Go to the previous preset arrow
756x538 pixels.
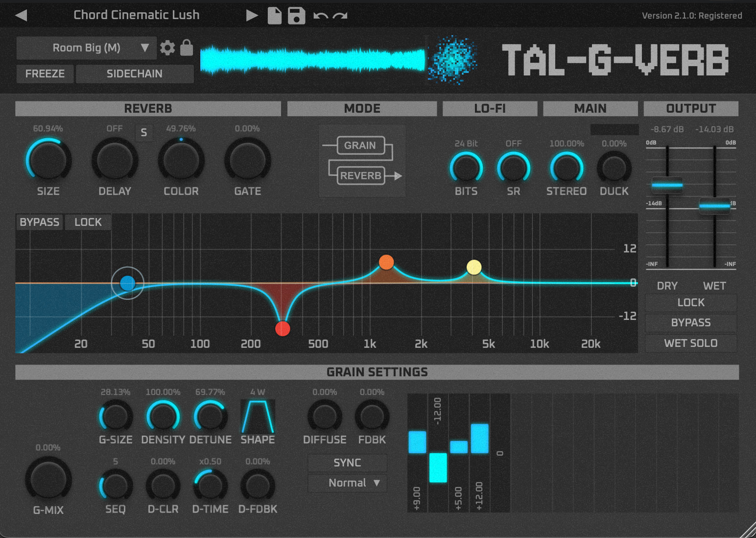(21, 15)
